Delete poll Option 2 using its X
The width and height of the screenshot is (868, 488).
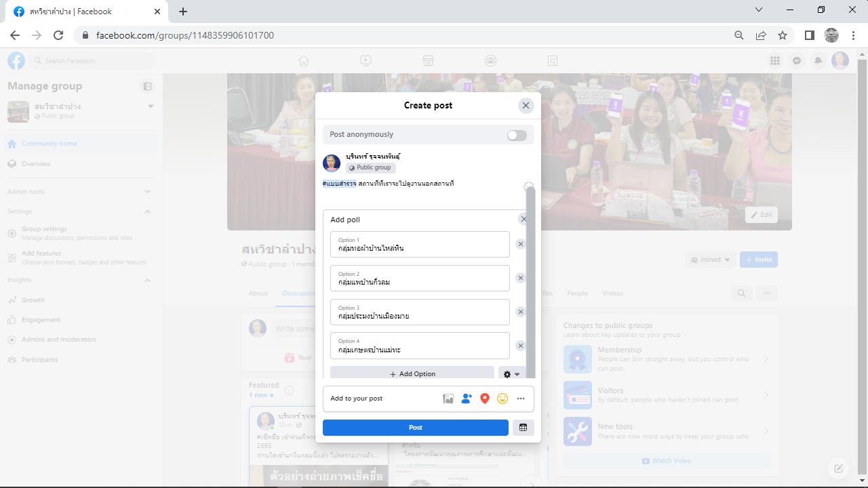coord(521,278)
